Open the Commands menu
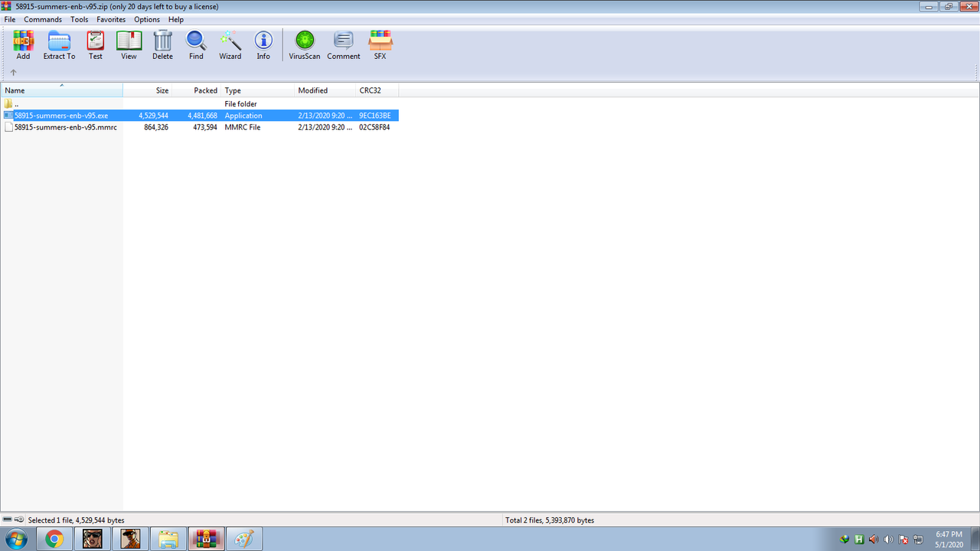Viewport: 980px width, 551px height. tap(43, 19)
